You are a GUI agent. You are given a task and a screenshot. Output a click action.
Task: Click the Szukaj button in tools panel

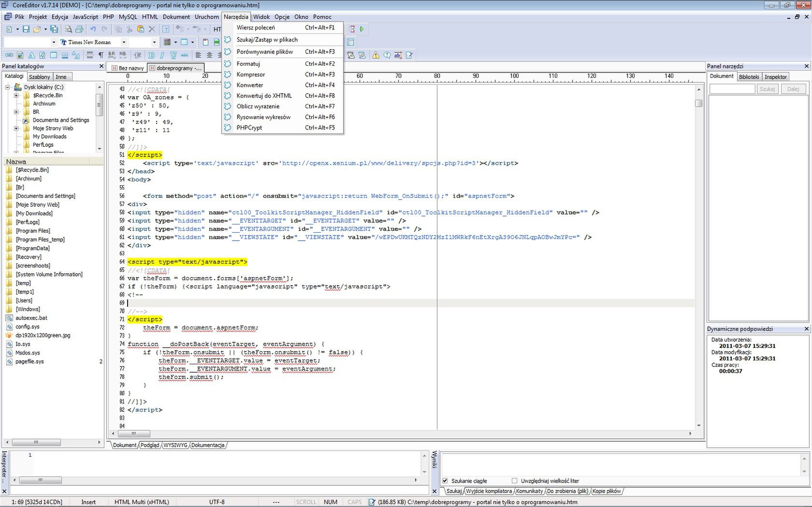pos(767,89)
